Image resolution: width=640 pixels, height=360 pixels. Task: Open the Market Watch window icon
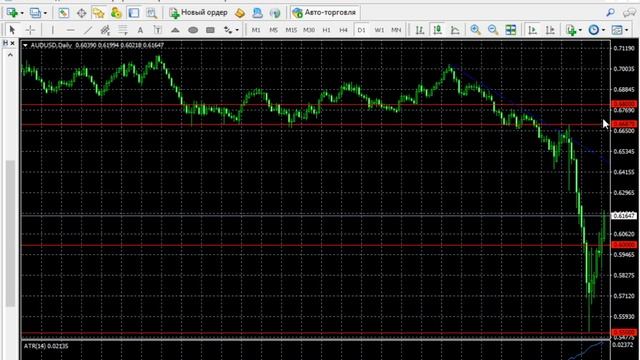click(x=63, y=13)
